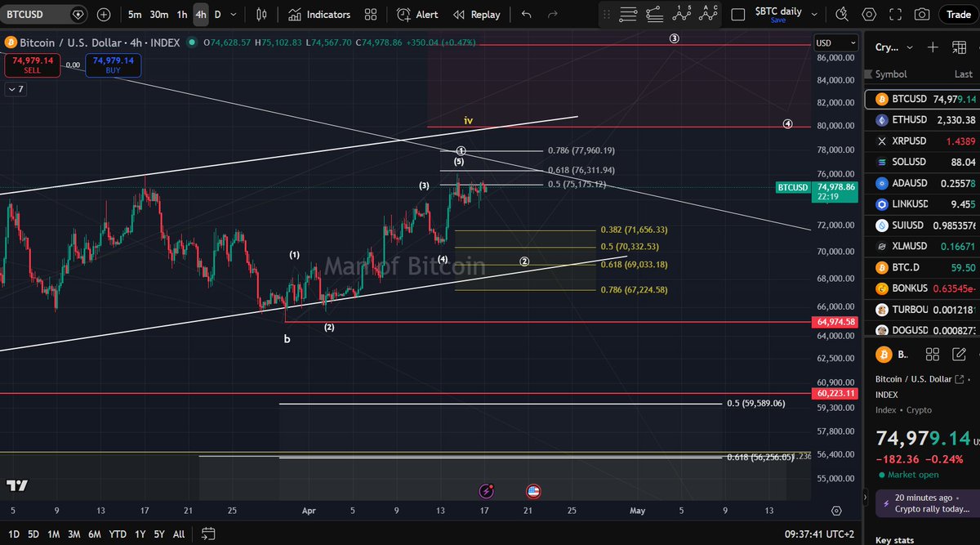Grab the favorites toolbar drag handle
This screenshot has height=545, width=980.
tap(605, 15)
